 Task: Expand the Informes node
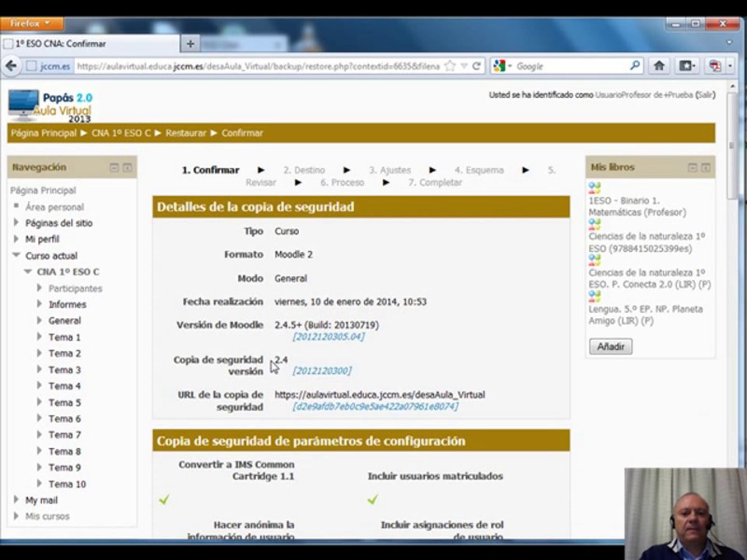[x=40, y=304]
